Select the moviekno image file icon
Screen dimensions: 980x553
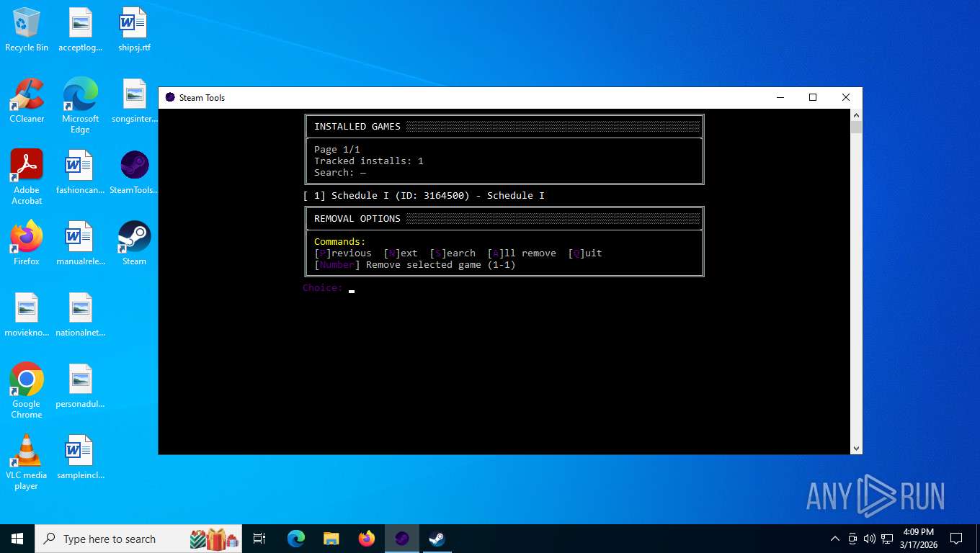pyautogui.click(x=27, y=315)
